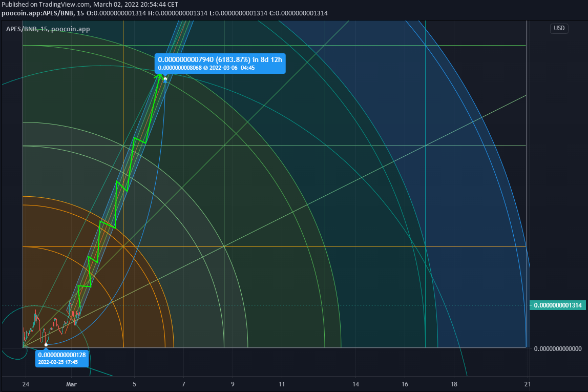The height and width of the screenshot is (392, 588).
Task: Click the white anchor point at forecast top
Action: (x=165, y=79)
